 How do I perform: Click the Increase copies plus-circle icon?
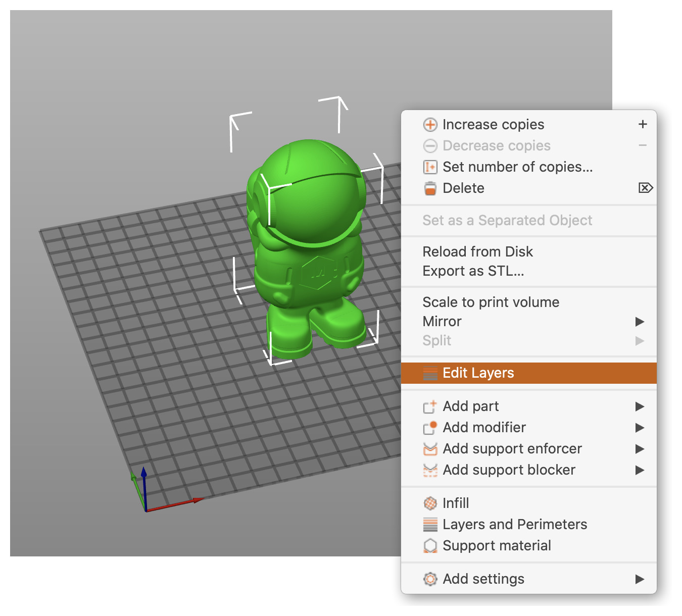tap(430, 125)
